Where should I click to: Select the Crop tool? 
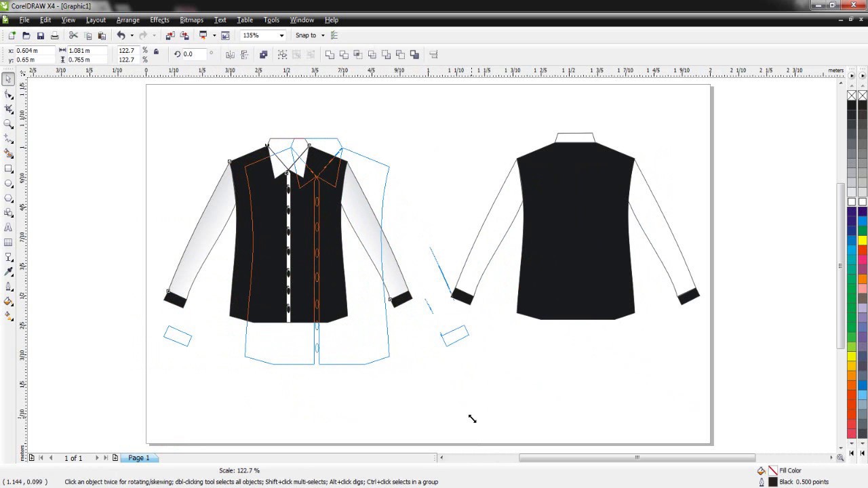coord(8,109)
